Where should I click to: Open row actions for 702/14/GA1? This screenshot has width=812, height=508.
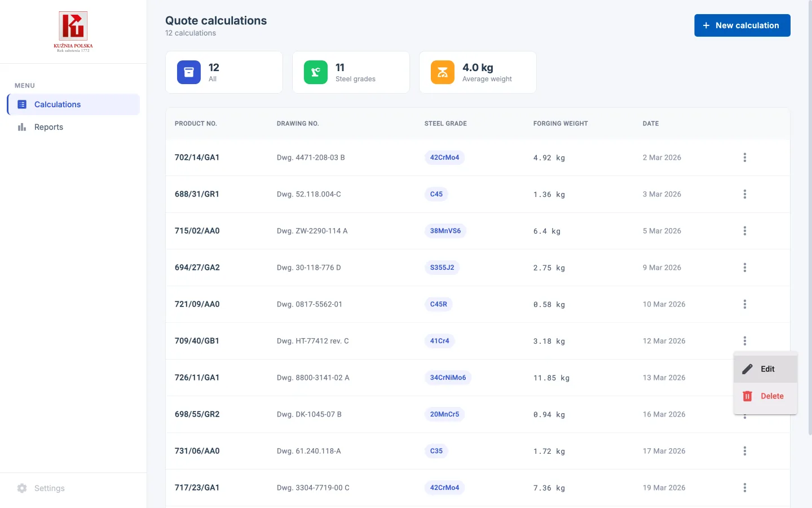(x=745, y=157)
